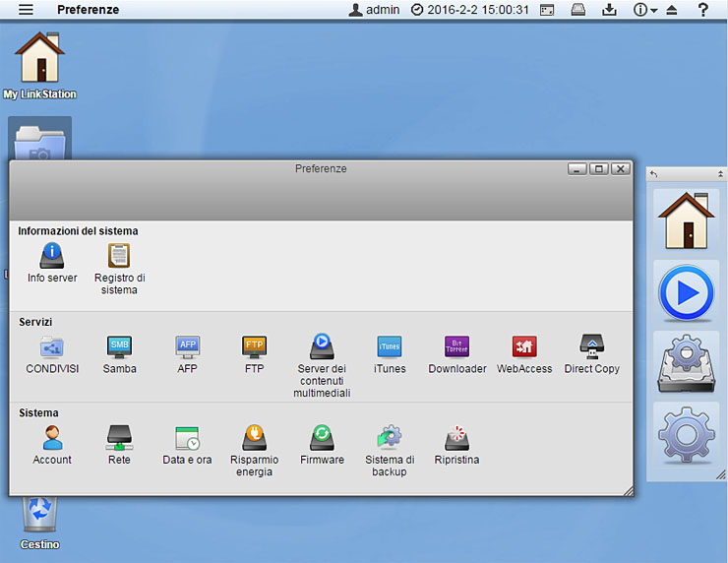Open the AFP service settings
Viewport: 728px width, 563px height.
click(187, 347)
